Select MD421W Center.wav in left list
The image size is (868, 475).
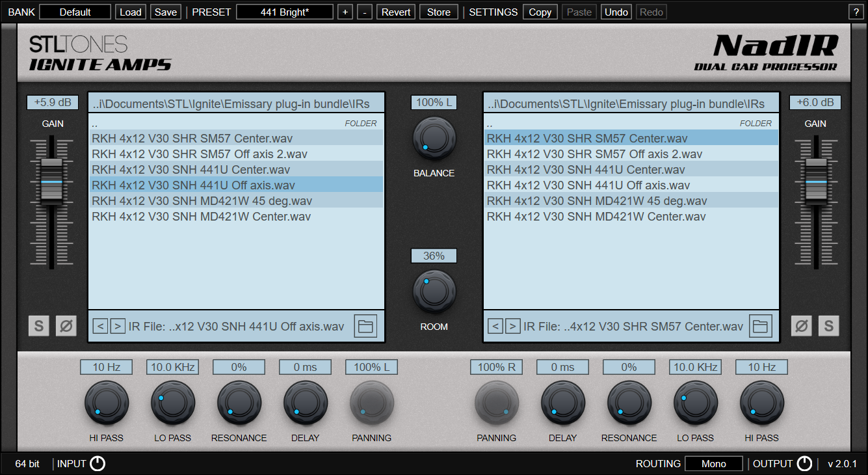coord(236,217)
